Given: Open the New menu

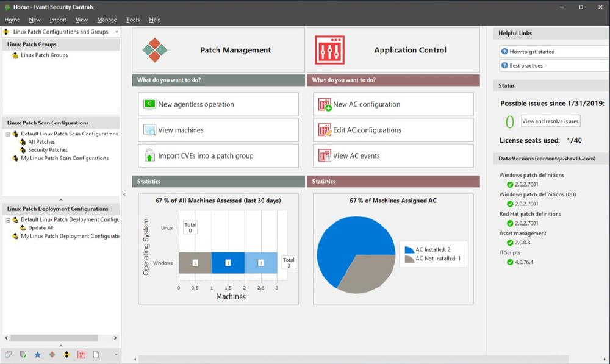Looking at the screenshot, I should click(x=35, y=20).
